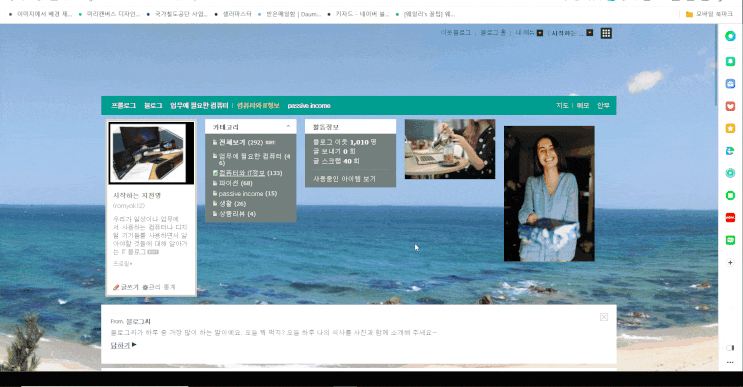Open passive income (15) category
743x387 pixels.
[x=248, y=193]
